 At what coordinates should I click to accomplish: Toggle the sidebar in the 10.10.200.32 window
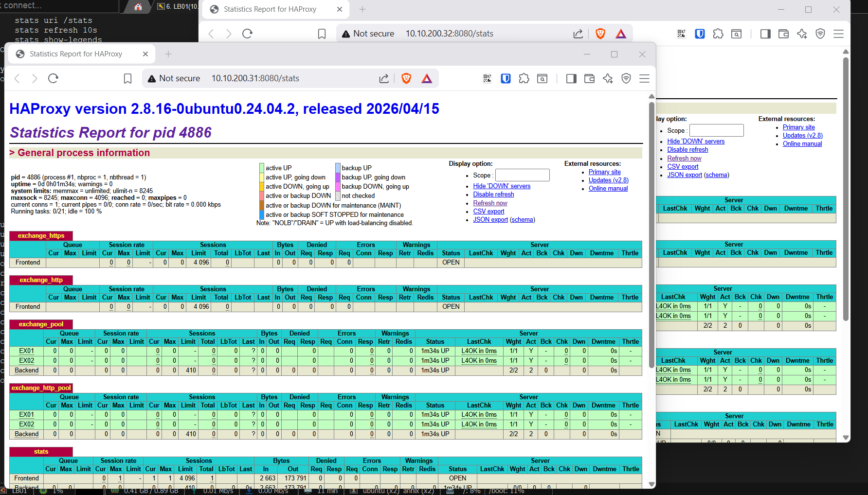tap(765, 34)
